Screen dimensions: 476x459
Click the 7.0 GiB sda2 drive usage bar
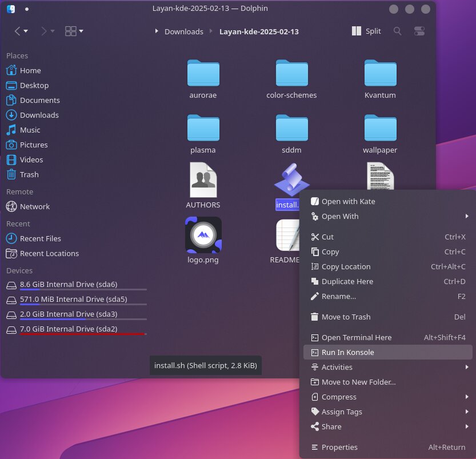click(83, 334)
